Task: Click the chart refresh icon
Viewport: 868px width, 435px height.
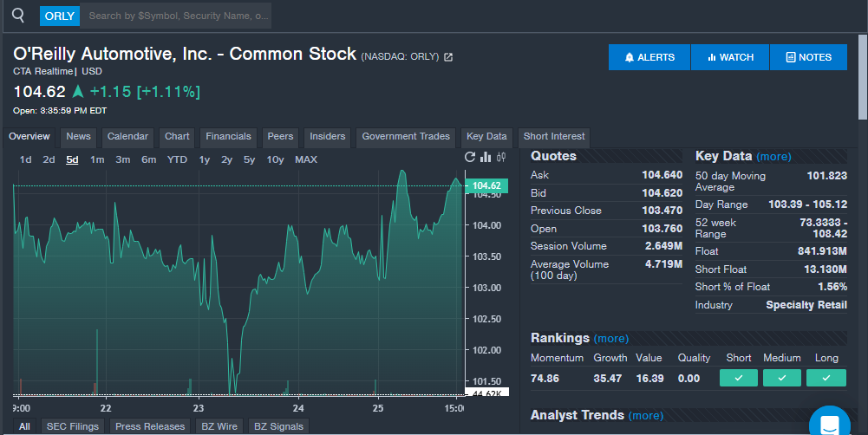Action: pos(470,158)
